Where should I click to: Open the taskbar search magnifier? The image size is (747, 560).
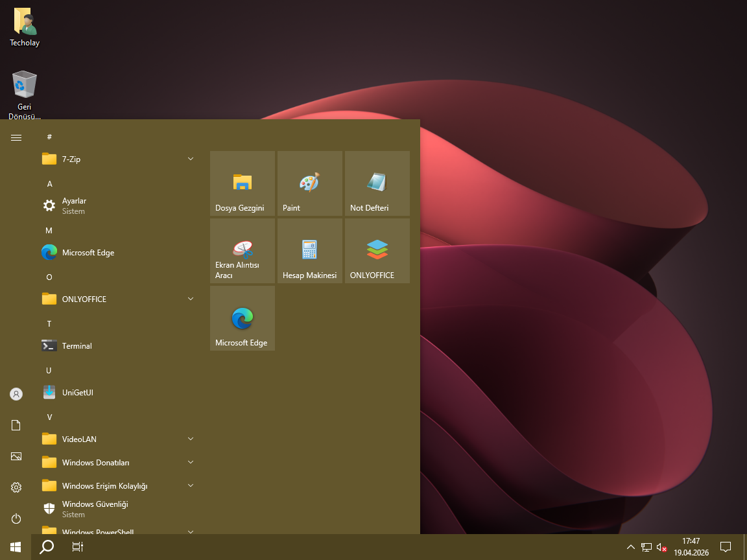pos(47,546)
